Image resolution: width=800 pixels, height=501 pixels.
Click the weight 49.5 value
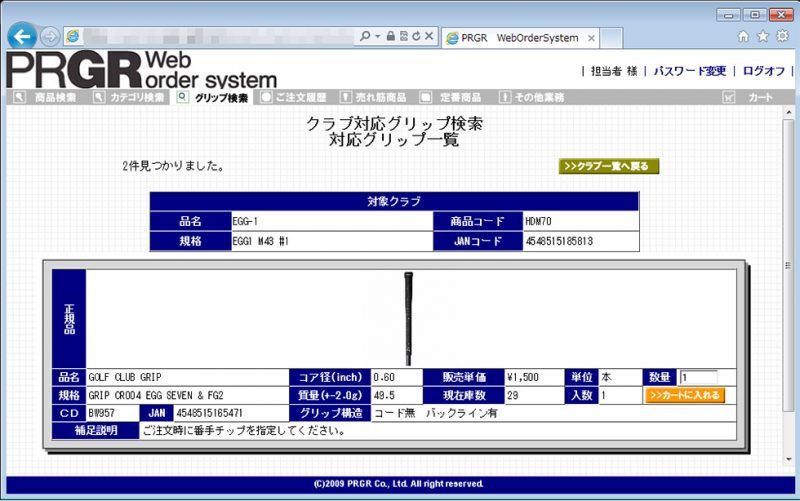384,395
